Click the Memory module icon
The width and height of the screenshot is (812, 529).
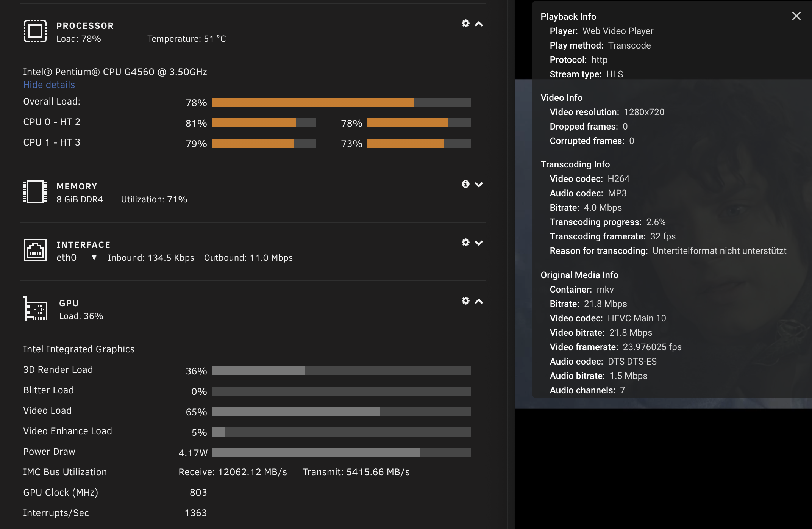click(x=35, y=192)
